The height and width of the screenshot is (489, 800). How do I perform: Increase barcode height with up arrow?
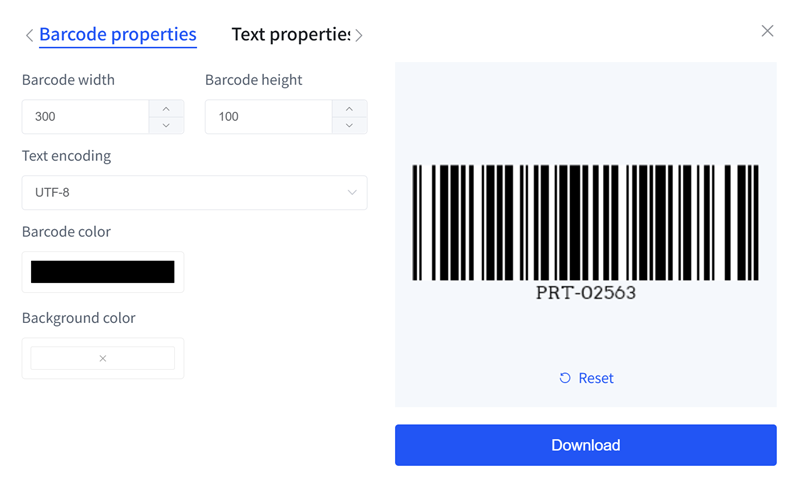point(349,108)
